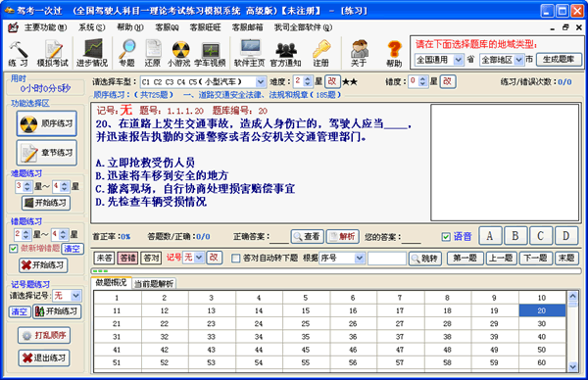
Task: Click the 生成题库 button
Action: 559,60
